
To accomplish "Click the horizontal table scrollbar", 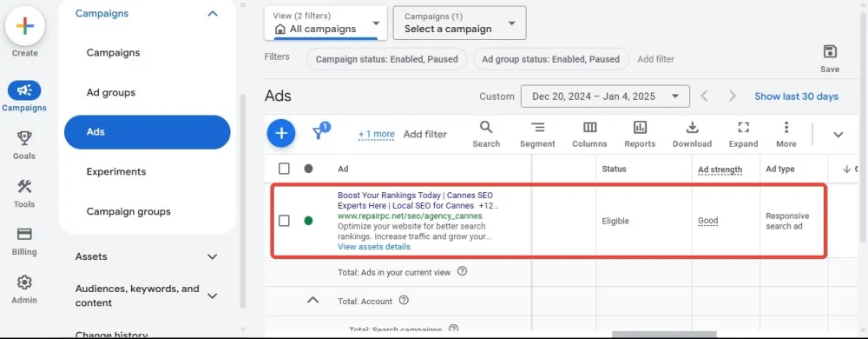I will [664, 335].
